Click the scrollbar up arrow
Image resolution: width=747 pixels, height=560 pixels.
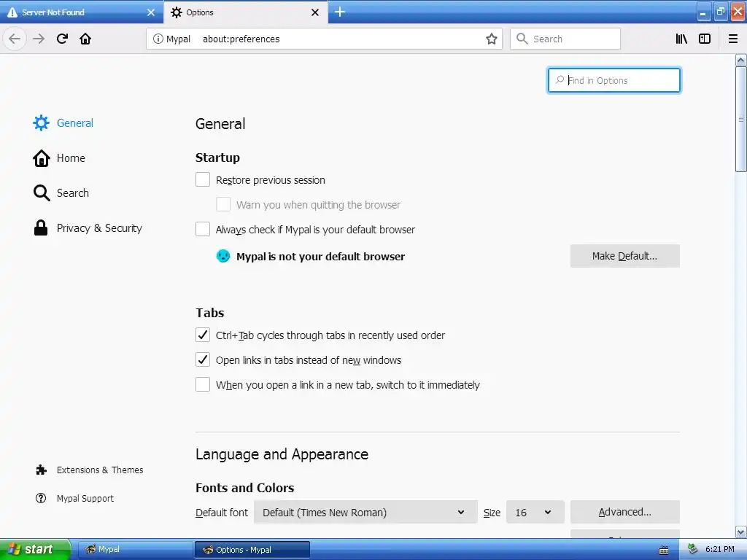pyautogui.click(x=740, y=60)
